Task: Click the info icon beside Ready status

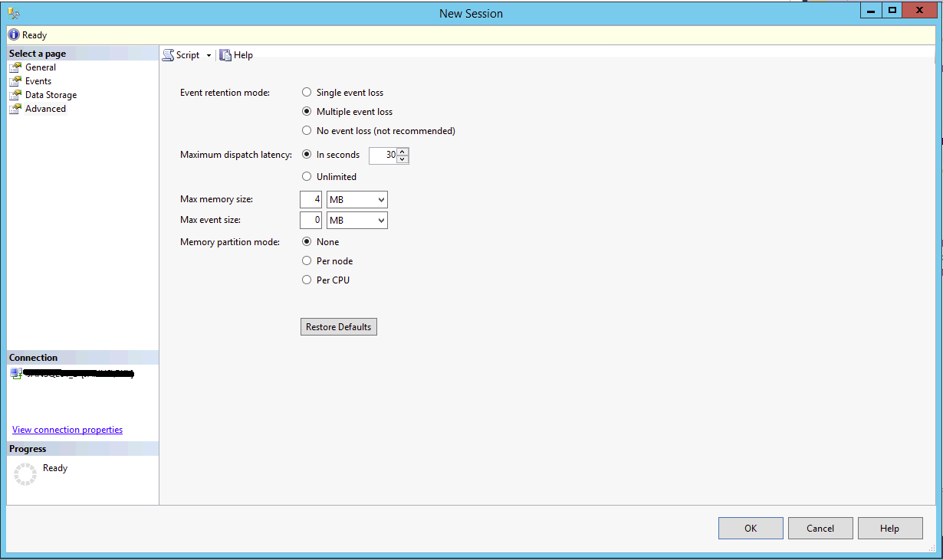Action: click(14, 35)
